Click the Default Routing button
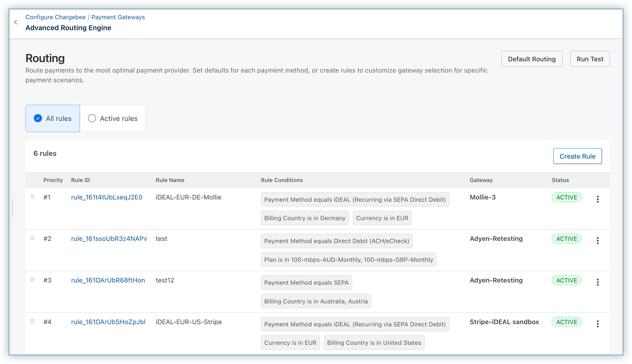The height and width of the screenshot is (364, 632). (531, 59)
